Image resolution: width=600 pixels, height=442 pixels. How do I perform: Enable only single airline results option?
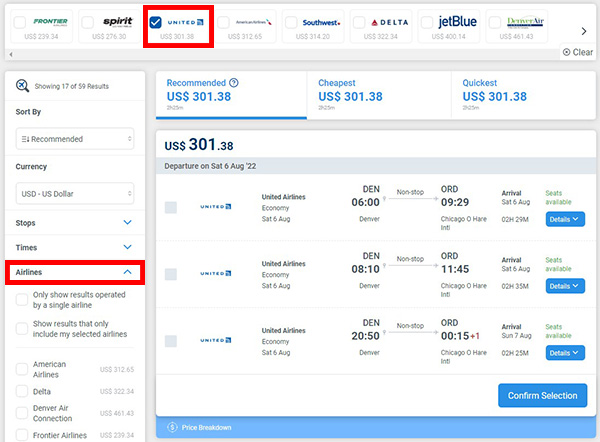22,300
